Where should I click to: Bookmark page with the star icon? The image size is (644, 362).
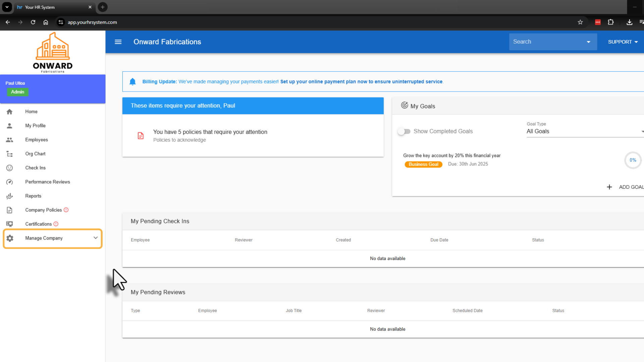coord(580,22)
